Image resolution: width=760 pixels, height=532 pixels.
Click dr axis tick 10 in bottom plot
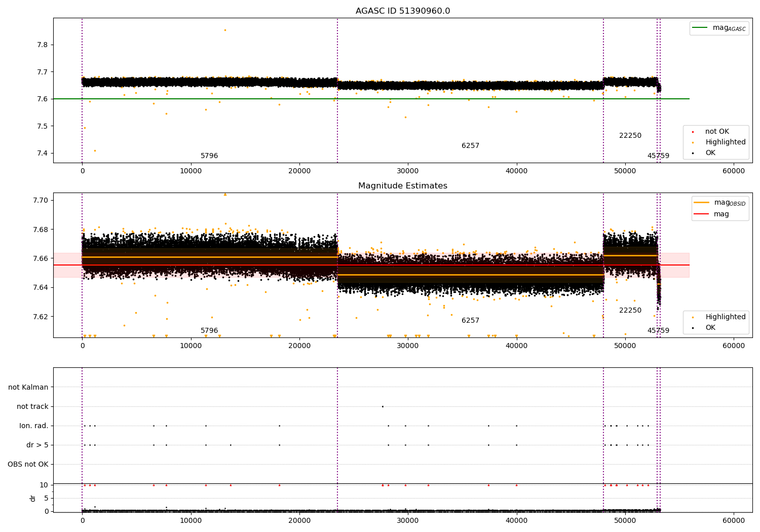(x=44, y=485)
